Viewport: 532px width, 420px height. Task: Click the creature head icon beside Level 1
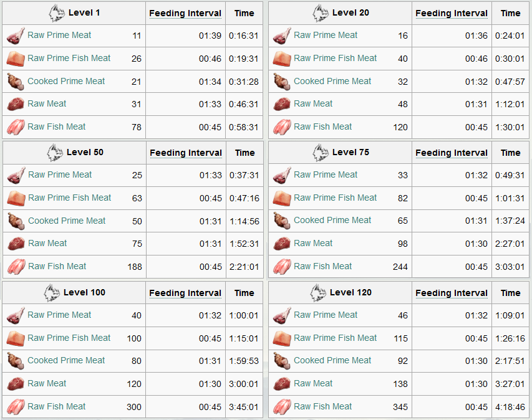pyautogui.click(x=56, y=13)
